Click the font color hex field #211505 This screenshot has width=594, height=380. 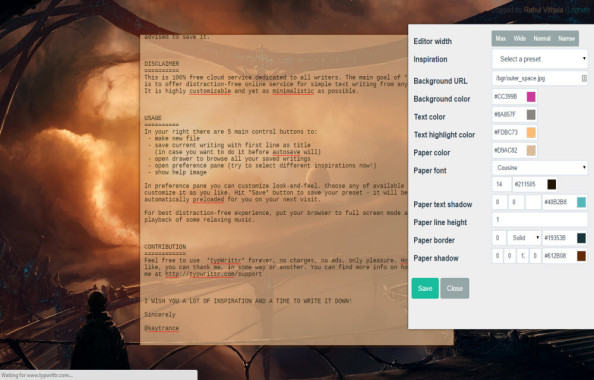(529, 185)
